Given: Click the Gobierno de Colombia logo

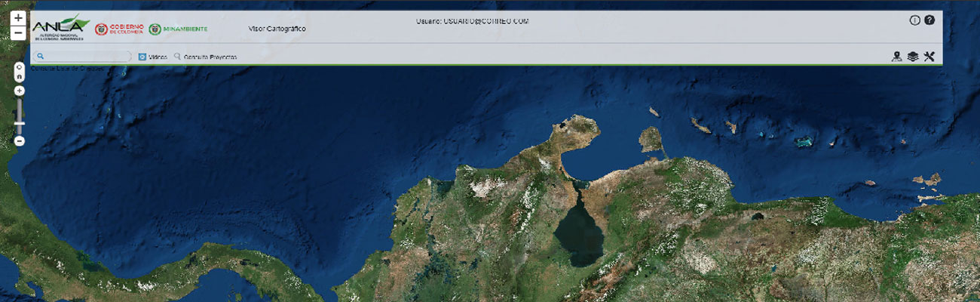Looking at the screenshot, I should 118,29.
